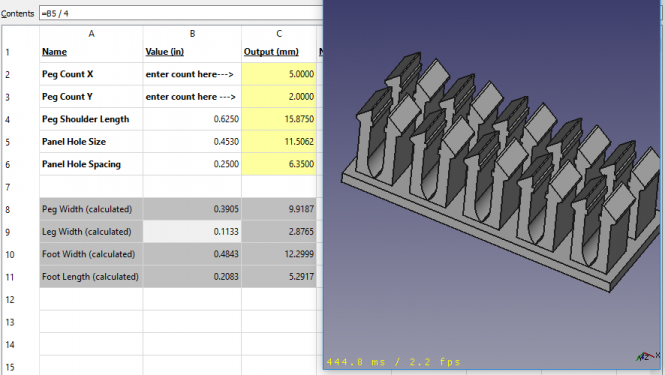
Task: Click the cell with value 0.2500
Action: (192, 164)
